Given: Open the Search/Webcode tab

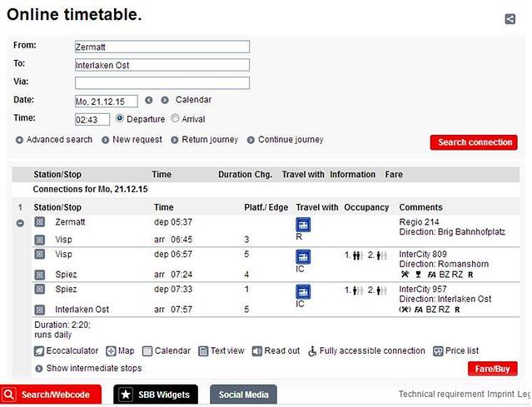Looking at the screenshot, I should click(50, 395).
